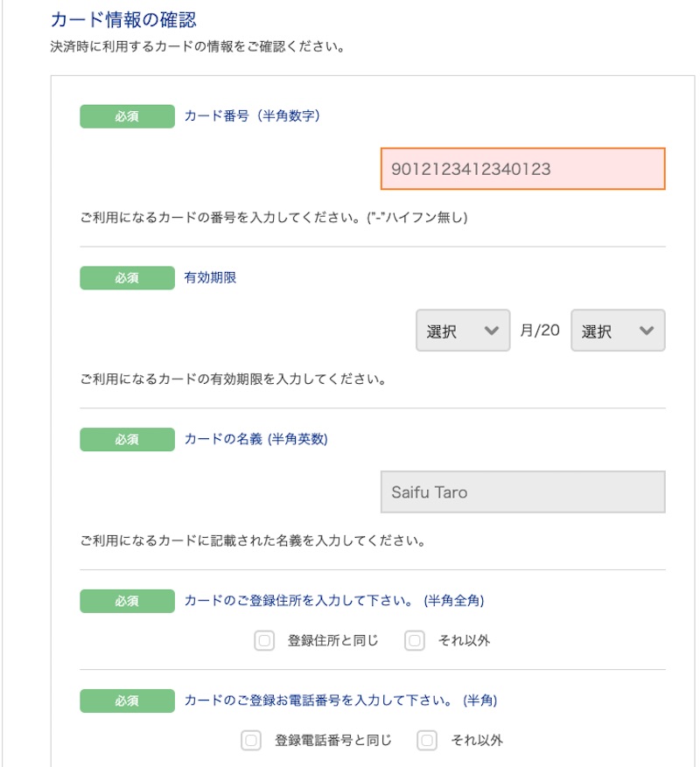This screenshot has height=767, width=700.
Task: Click the カードの名義 (半角英数) label
Action: click(256, 439)
